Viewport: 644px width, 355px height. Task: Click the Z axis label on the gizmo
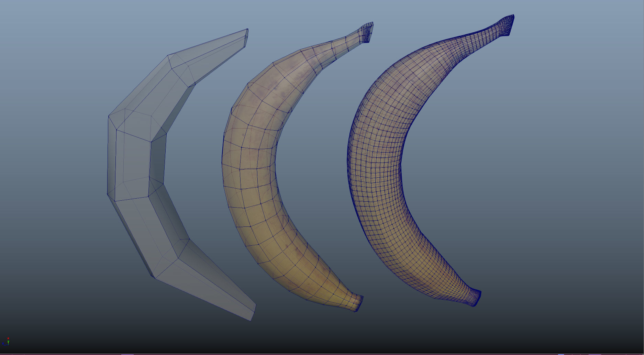[3, 343]
